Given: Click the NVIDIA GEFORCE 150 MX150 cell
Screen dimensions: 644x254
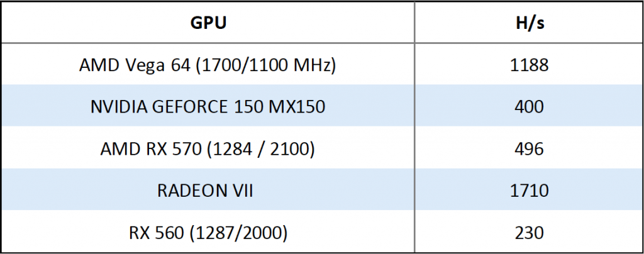Looking at the screenshot, I should [x=208, y=107].
